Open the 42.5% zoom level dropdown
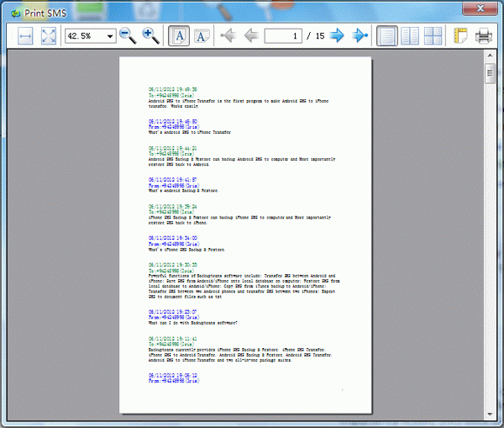 click(x=109, y=35)
